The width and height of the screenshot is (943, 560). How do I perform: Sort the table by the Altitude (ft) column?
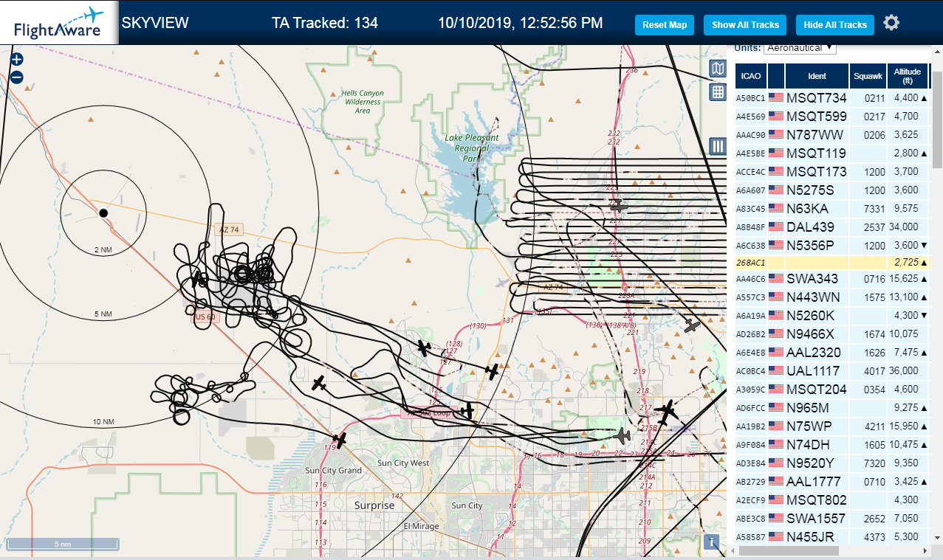[x=908, y=75]
